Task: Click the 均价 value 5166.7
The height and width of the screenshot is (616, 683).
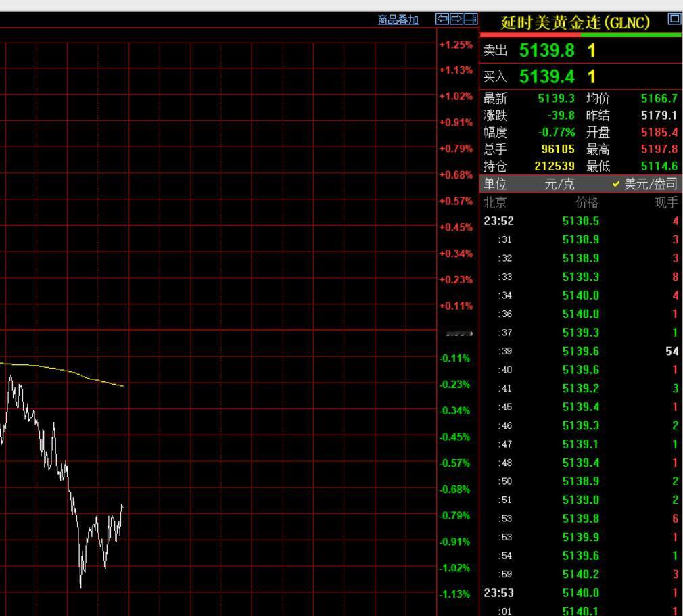Action: click(x=659, y=99)
